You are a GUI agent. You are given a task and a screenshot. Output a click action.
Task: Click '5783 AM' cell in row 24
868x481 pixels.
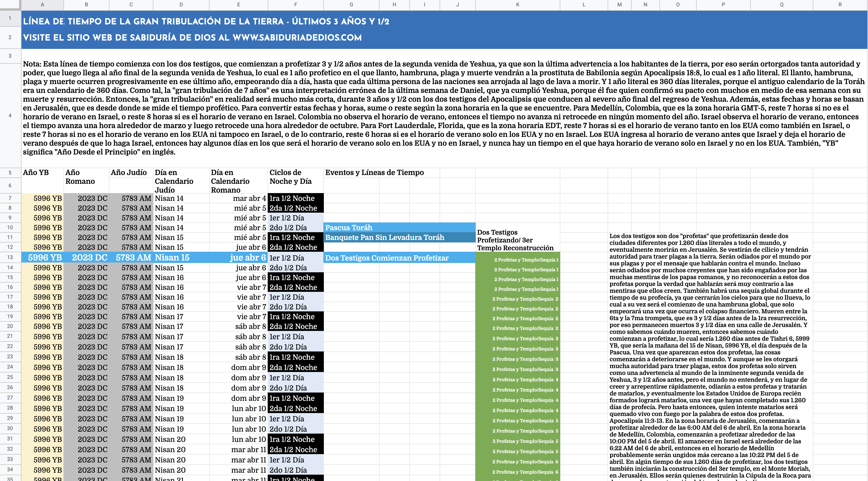point(131,367)
